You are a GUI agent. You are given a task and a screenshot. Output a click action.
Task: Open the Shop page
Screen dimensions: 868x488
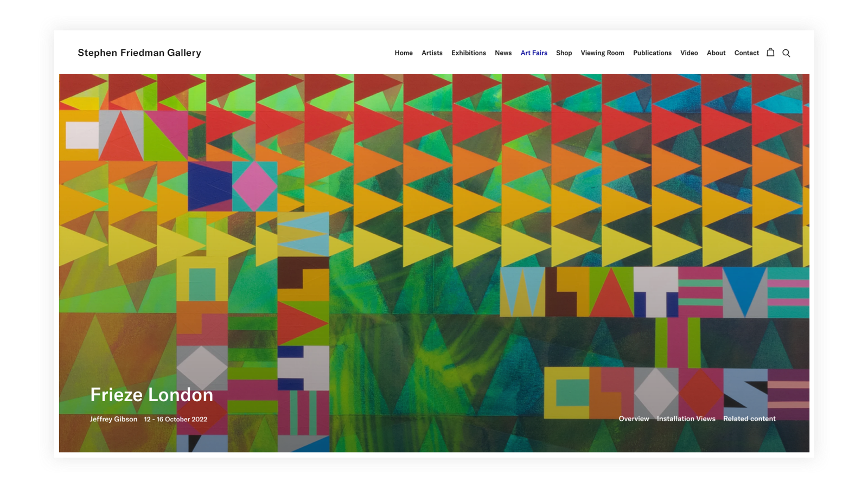564,53
